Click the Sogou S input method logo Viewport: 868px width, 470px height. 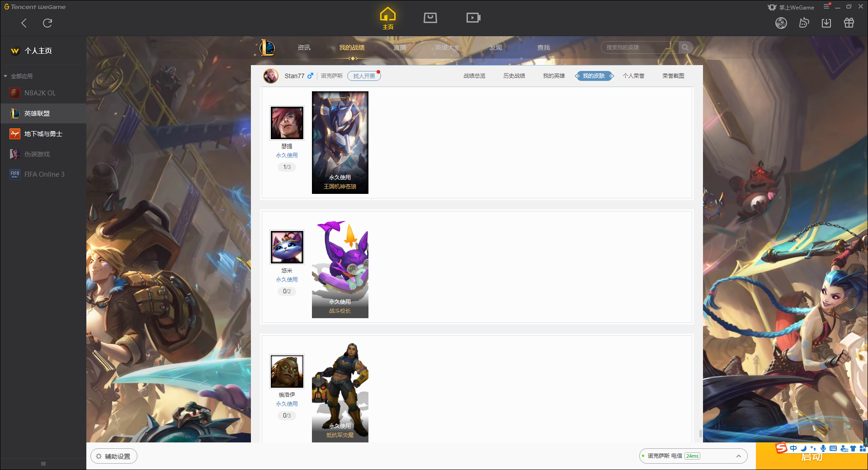[781, 448]
